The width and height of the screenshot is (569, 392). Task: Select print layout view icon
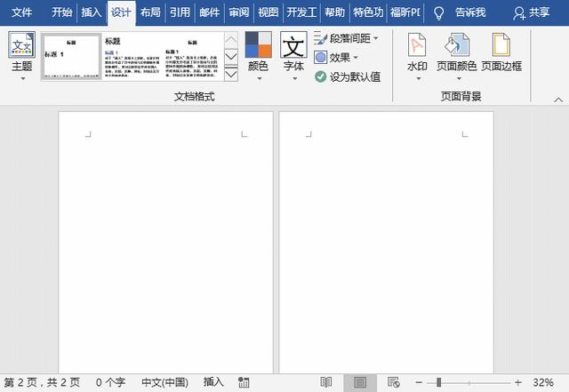tap(360, 382)
